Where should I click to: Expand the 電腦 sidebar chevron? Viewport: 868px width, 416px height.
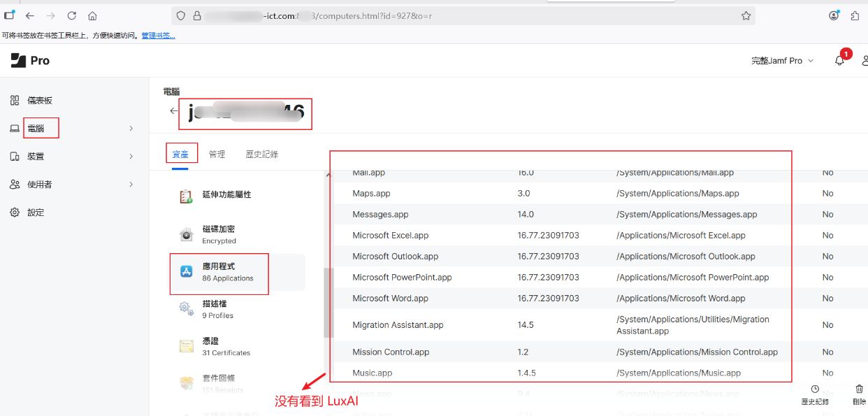click(131, 129)
